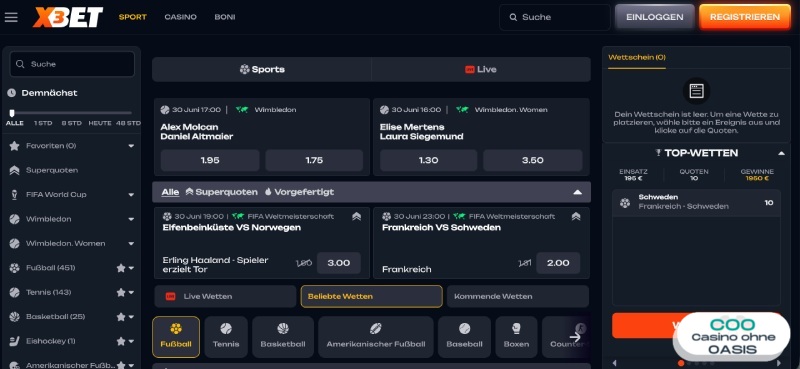This screenshot has height=369, width=800.
Task: Collapse the Superquoten section arrow
Action: (577, 192)
